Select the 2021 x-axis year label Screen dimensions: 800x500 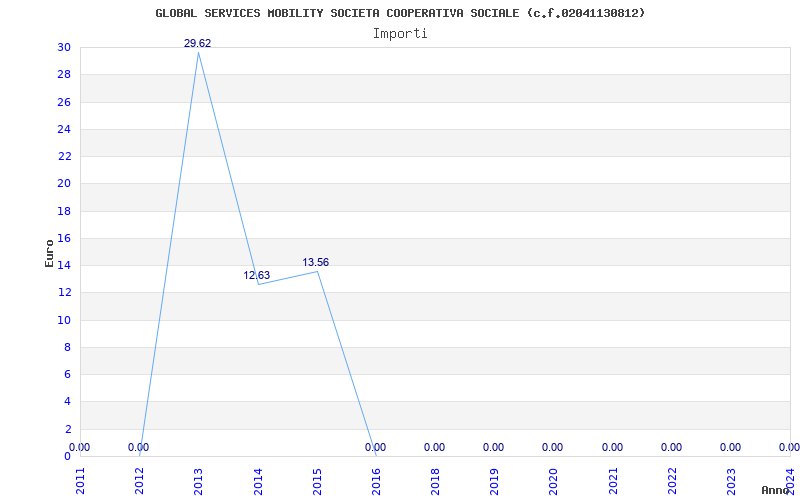point(613,482)
